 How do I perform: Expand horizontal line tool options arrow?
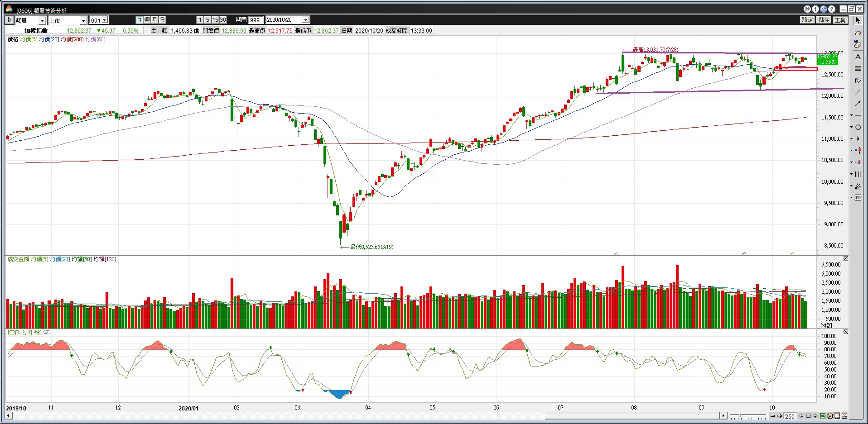tap(852, 115)
